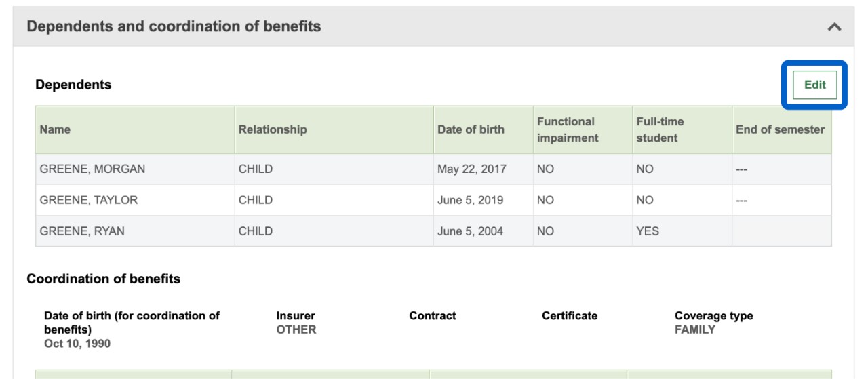Click the Dependents and coordination of benefits header
This screenshot has width=868, height=379.
click(x=174, y=27)
